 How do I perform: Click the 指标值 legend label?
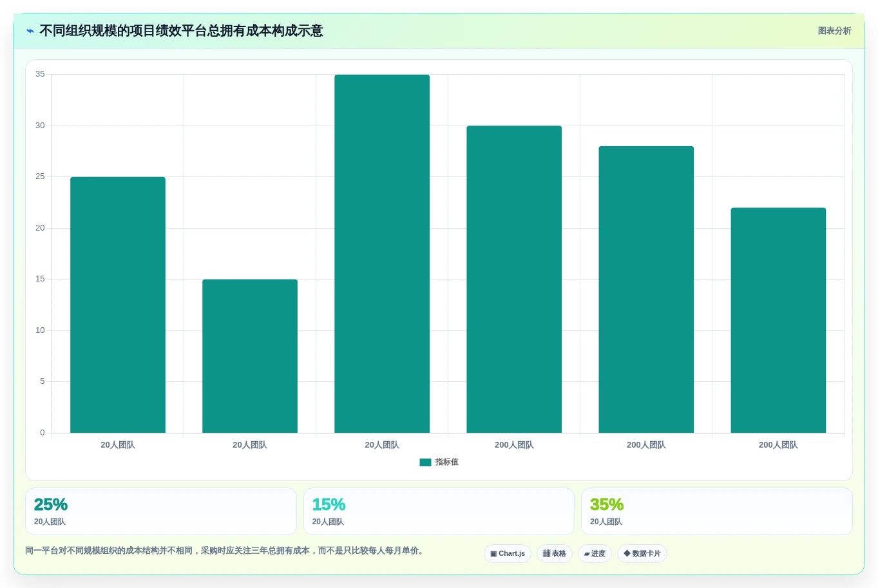[x=446, y=462]
